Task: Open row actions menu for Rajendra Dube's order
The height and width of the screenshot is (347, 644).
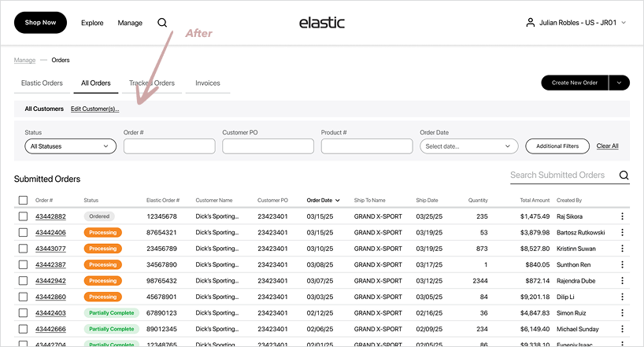Action: pyautogui.click(x=622, y=281)
